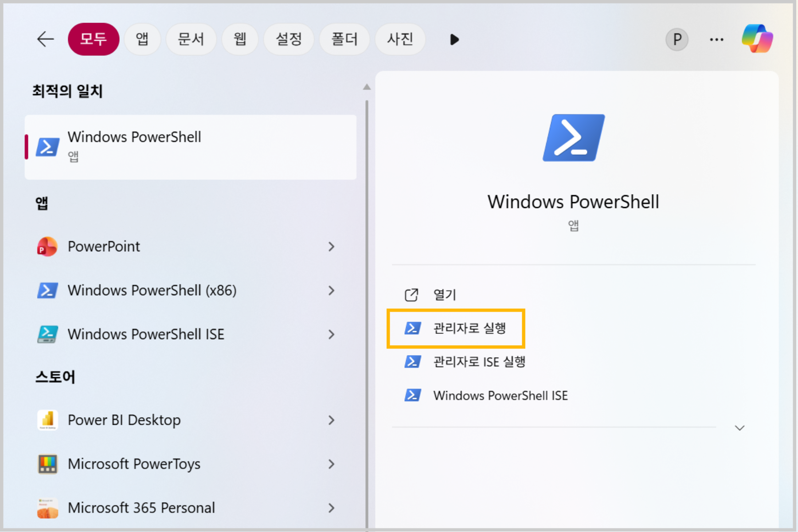Click the icon beside 관리자로 ISE 실행

pyautogui.click(x=413, y=362)
